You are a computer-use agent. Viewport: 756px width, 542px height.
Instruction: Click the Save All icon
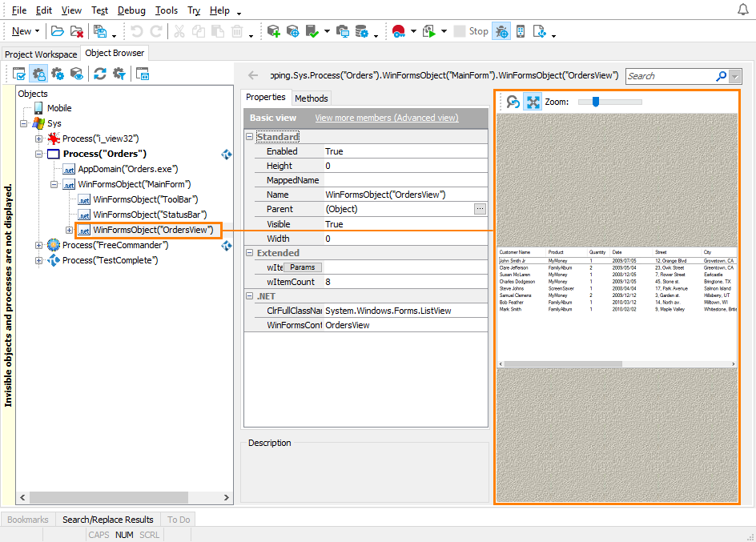pyautogui.click(x=100, y=31)
